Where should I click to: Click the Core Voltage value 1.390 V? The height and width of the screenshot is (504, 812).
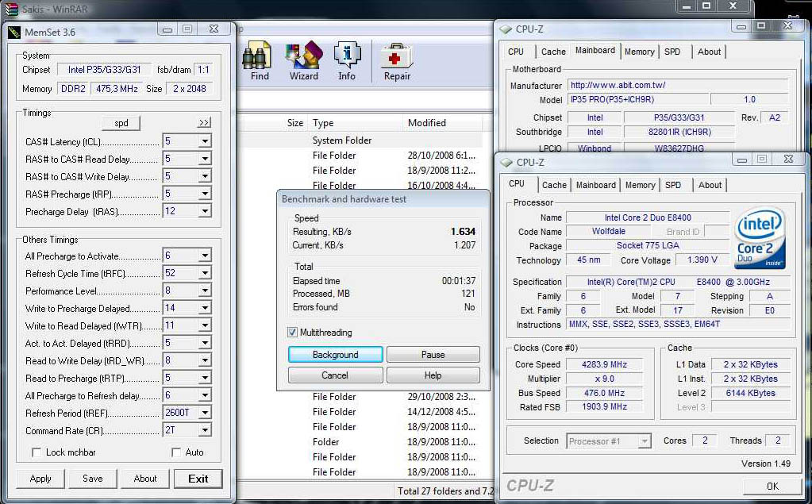[702, 260]
